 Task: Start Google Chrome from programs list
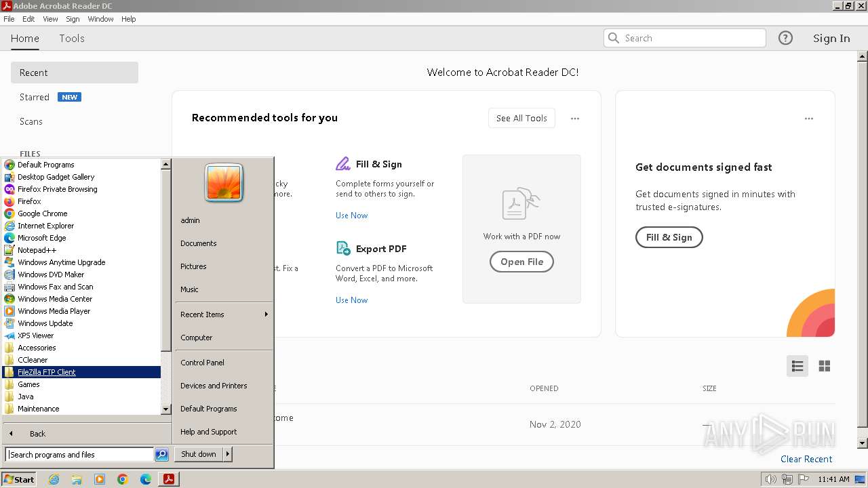(42, 213)
